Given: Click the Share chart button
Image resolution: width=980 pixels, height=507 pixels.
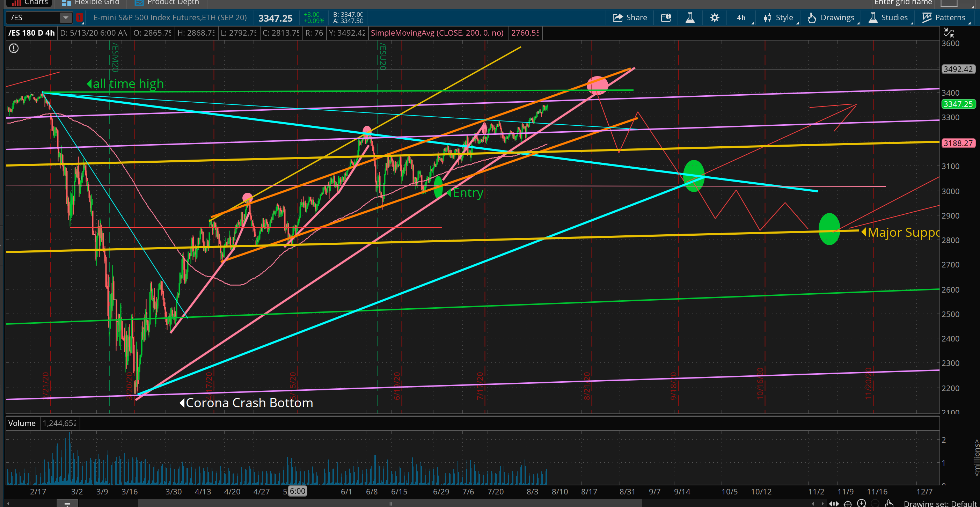Looking at the screenshot, I should tap(630, 17).
